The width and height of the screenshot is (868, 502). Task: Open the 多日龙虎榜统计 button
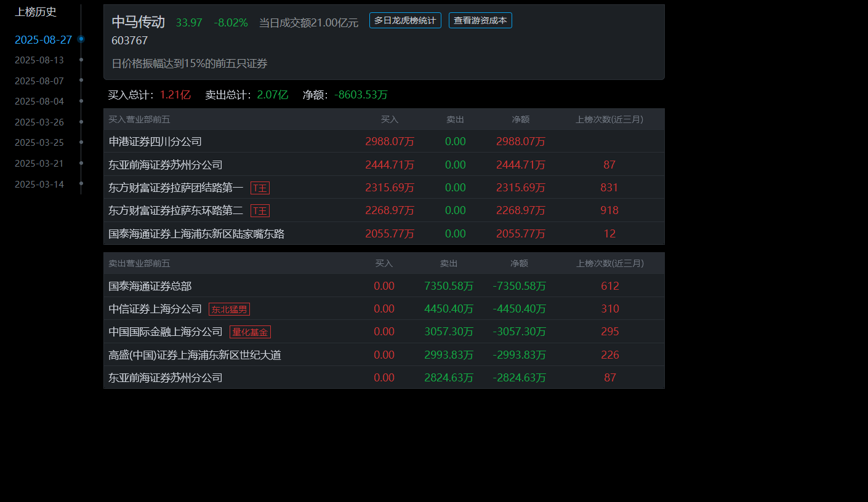(405, 20)
